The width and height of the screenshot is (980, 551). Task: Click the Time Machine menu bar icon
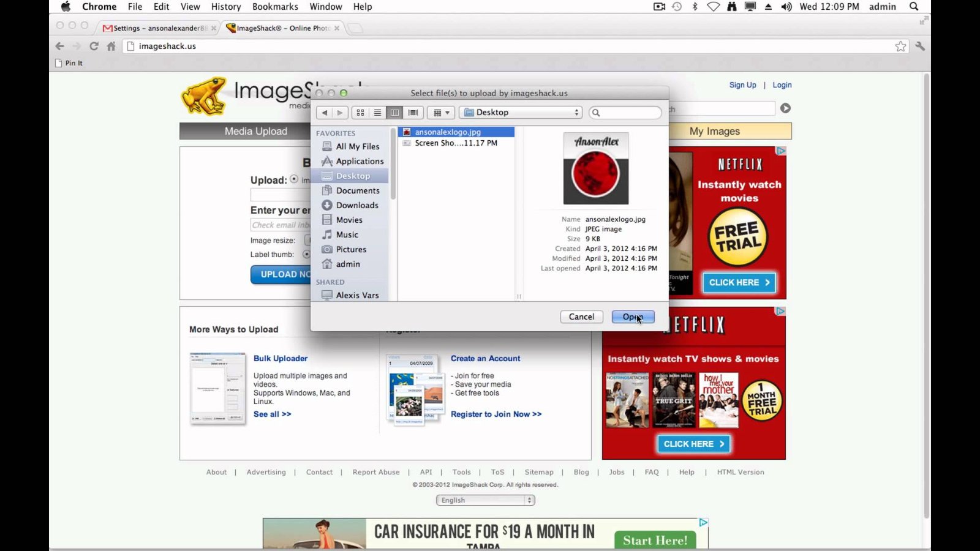point(677,7)
